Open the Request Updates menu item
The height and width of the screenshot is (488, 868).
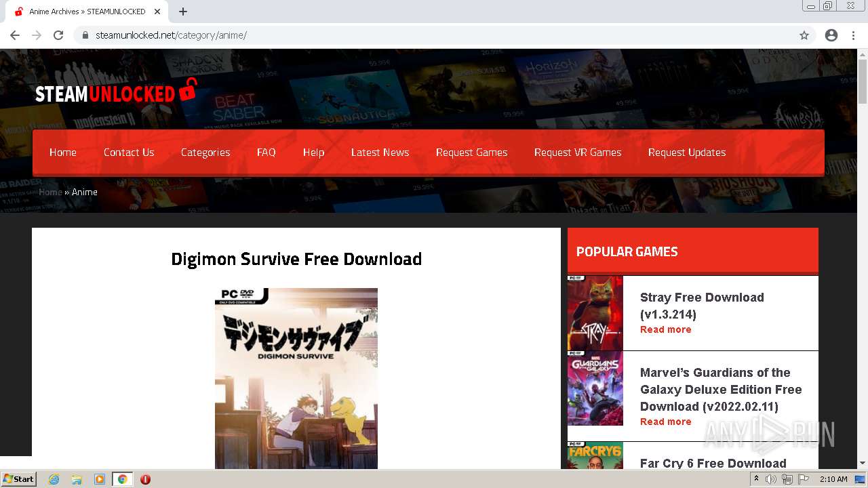687,152
